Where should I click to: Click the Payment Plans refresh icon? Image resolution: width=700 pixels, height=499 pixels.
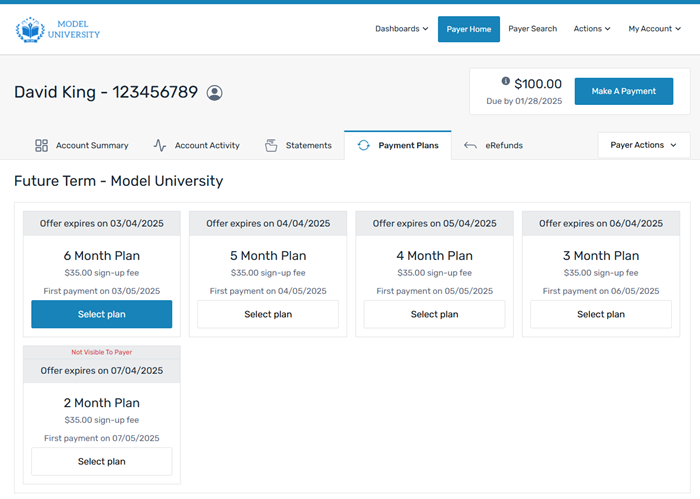tap(363, 145)
